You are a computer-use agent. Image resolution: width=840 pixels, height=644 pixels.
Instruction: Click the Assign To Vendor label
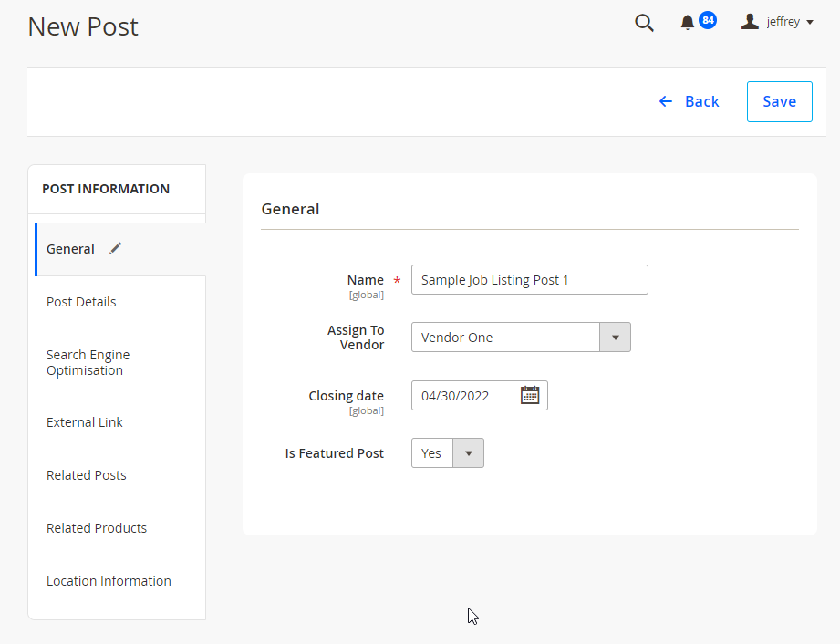tap(356, 338)
